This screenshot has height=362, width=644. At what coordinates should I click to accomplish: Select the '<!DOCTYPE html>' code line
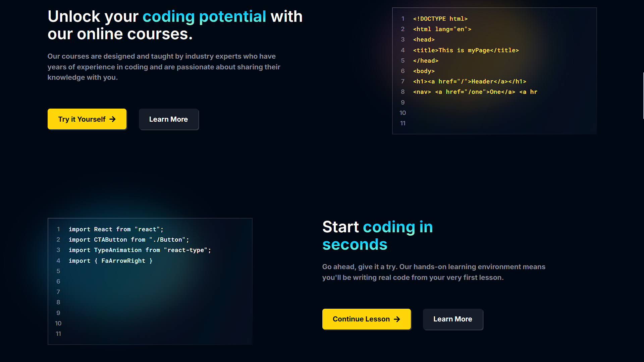(440, 19)
